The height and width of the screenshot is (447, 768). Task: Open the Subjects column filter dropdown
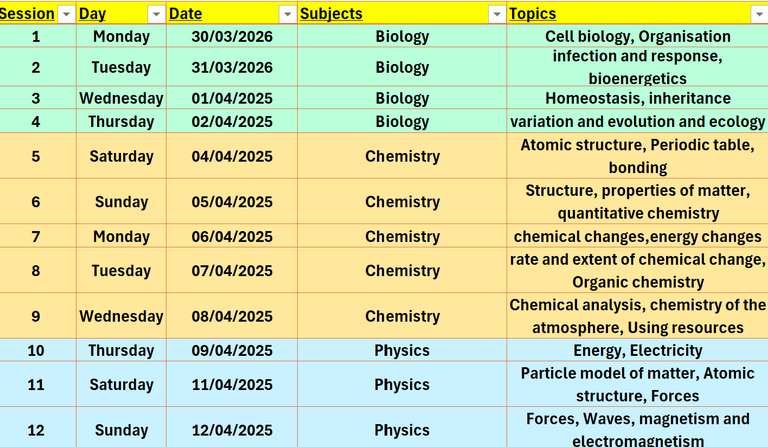pyautogui.click(x=496, y=14)
